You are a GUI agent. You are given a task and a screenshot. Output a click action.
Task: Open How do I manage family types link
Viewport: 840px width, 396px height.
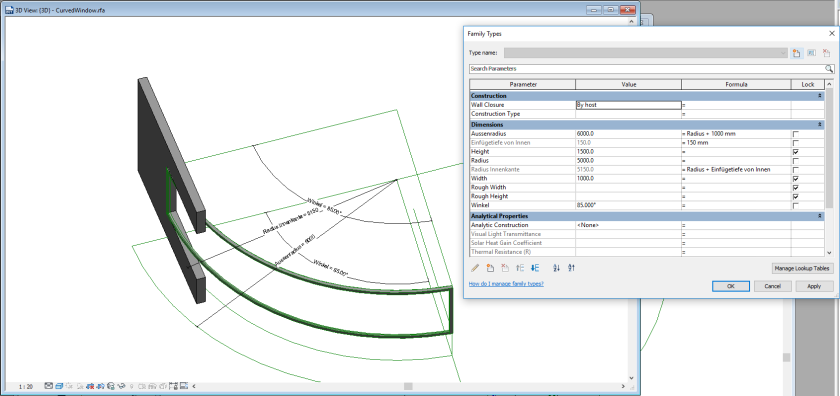[x=506, y=283]
